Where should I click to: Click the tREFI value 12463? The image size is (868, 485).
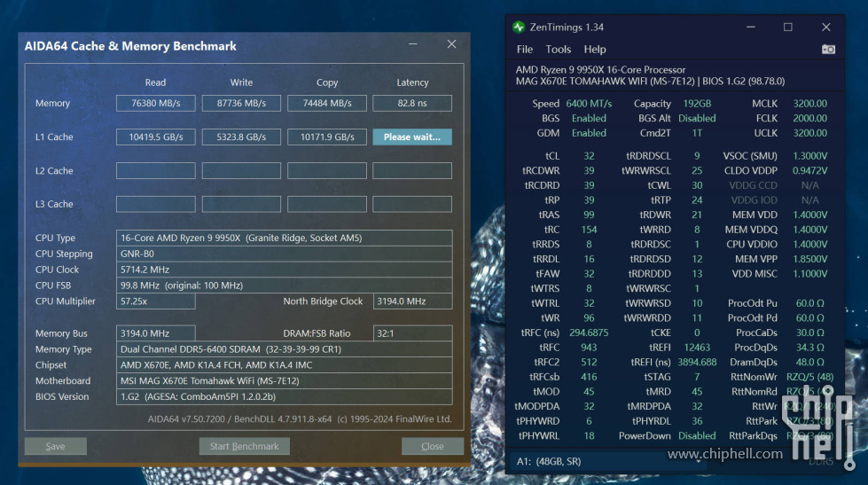coord(697,348)
